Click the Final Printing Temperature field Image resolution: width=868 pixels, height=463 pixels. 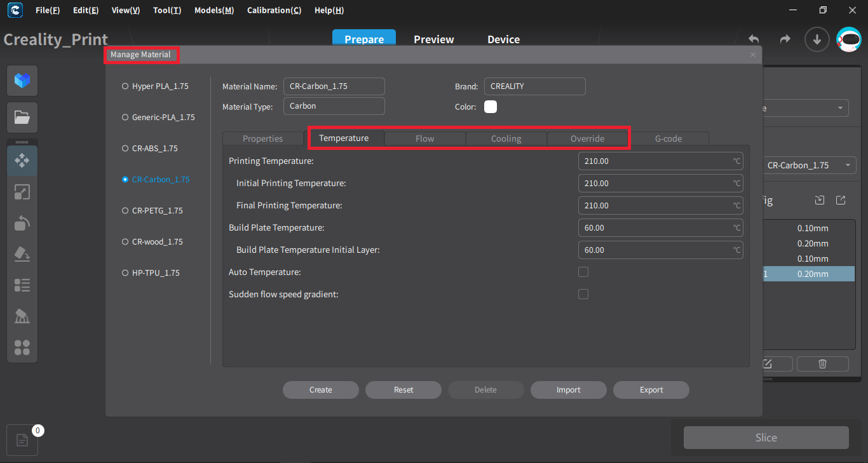[x=661, y=206]
